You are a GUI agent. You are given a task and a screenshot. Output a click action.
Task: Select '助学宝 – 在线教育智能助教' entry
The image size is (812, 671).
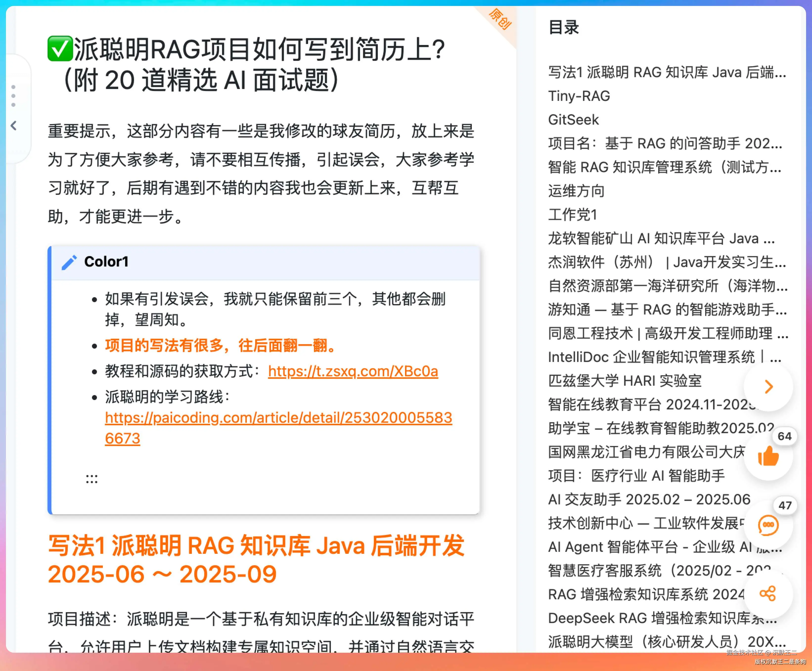pyautogui.click(x=661, y=428)
